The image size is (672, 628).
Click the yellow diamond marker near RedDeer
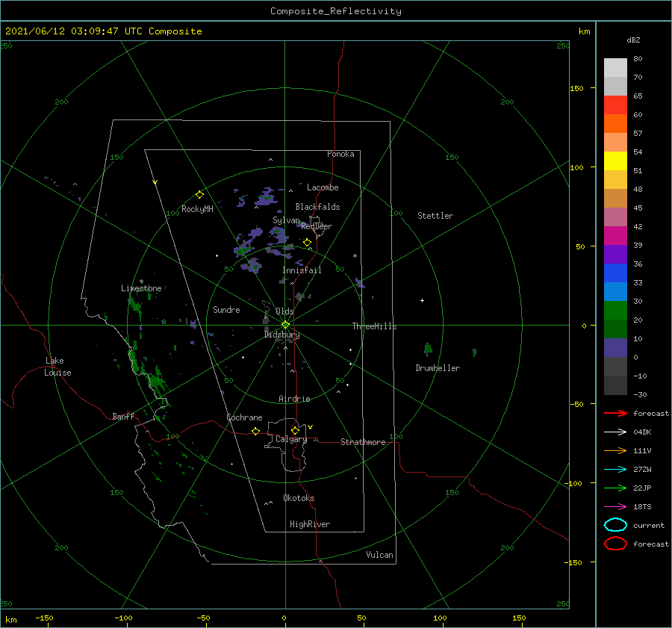tap(307, 243)
